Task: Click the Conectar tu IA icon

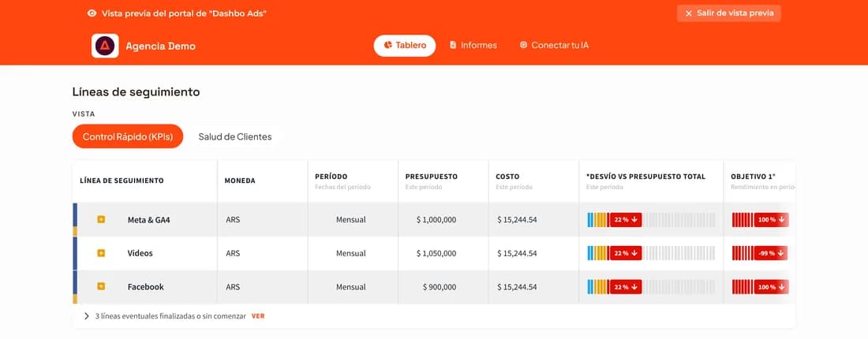Action: [x=523, y=45]
